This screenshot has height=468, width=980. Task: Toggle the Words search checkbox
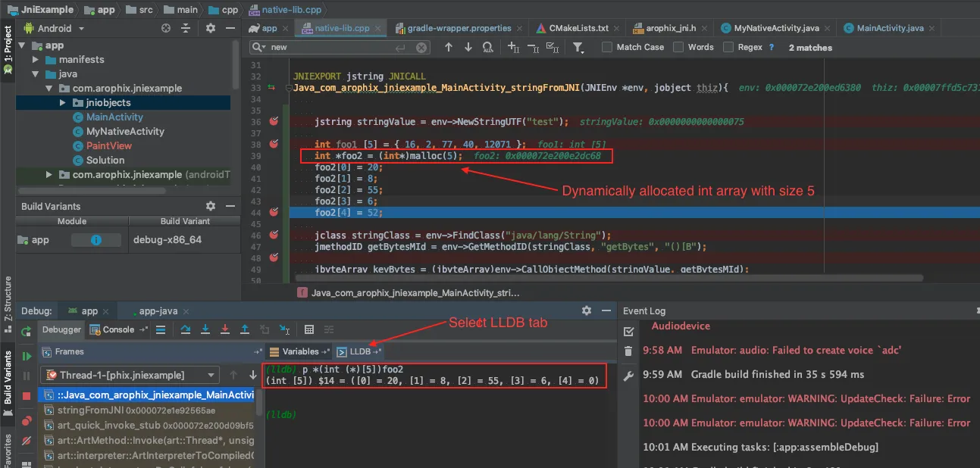click(678, 47)
